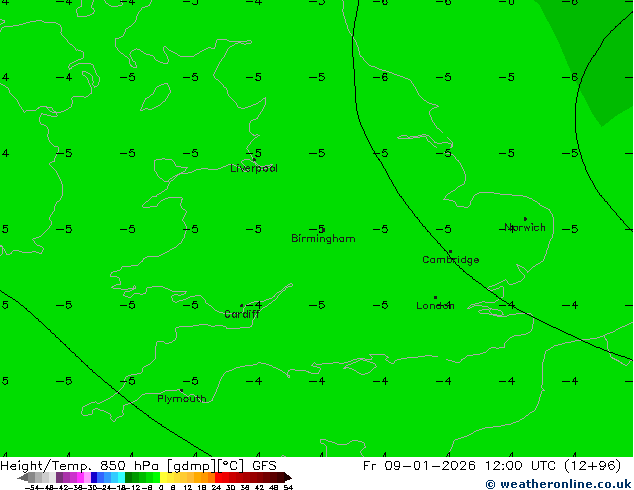
Task: Click the London city dot marker
Action: click(435, 298)
